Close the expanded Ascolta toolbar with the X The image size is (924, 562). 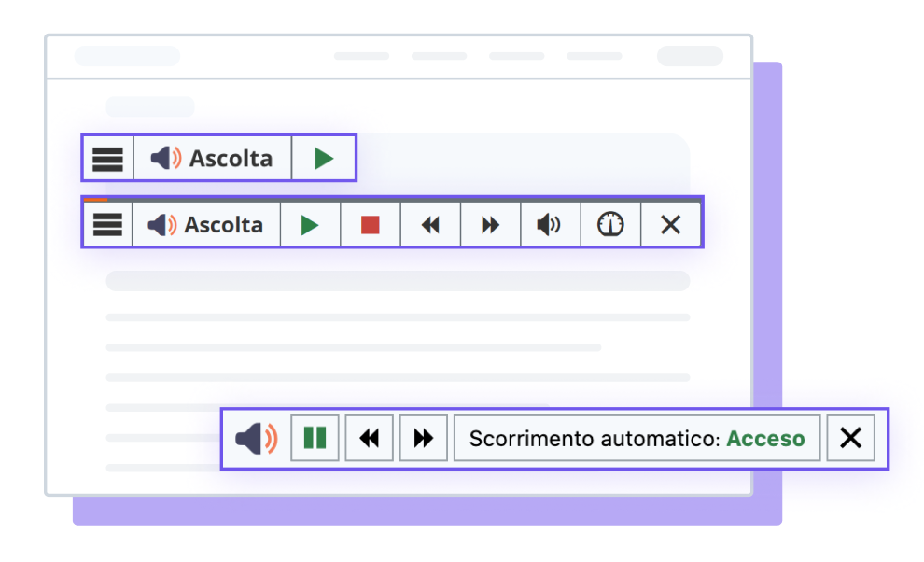pos(671,224)
